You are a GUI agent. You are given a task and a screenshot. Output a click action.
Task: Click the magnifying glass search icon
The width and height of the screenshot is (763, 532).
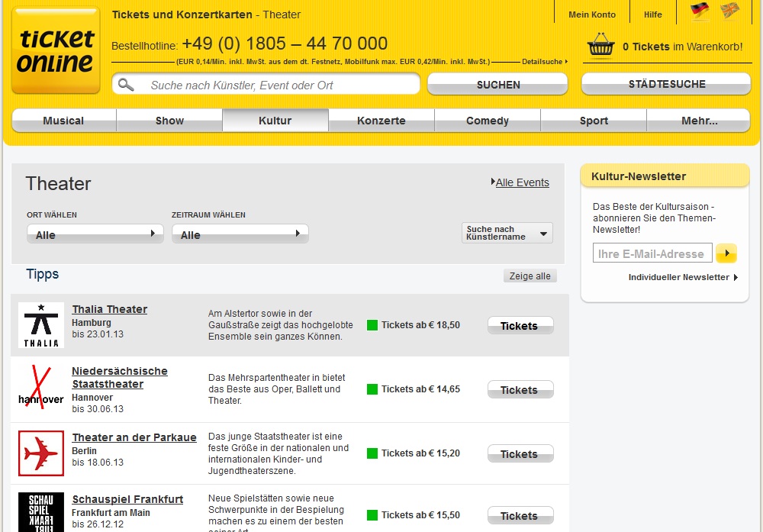click(126, 85)
